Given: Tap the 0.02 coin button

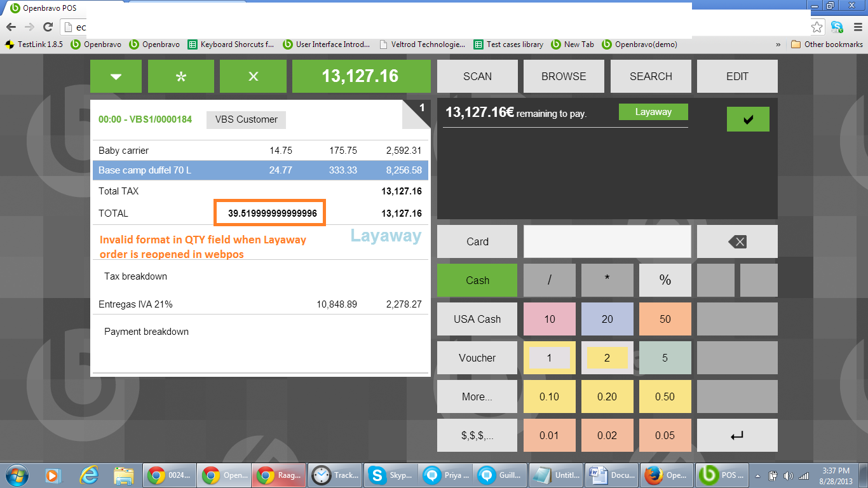Looking at the screenshot, I should [x=607, y=435].
